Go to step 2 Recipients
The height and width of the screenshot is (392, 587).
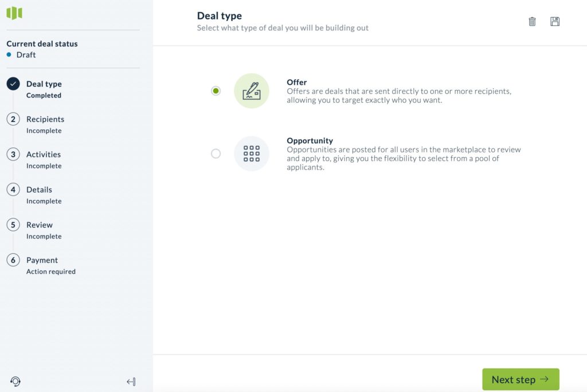click(45, 119)
